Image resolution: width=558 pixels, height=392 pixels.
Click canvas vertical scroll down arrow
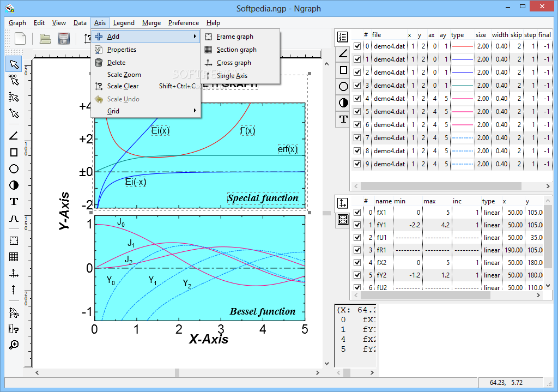click(327, 364)
